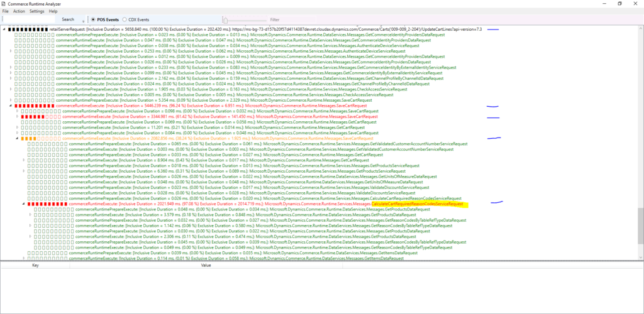The image size is (644, 314).
Task: Select the row with Inclusive Duration 0.024 ms
Action: 243,84
